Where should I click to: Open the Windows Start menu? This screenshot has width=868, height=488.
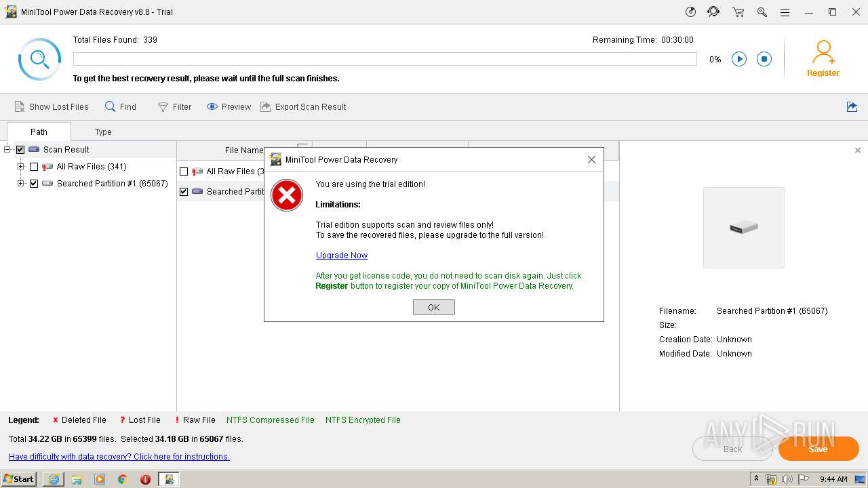point(18,479)
